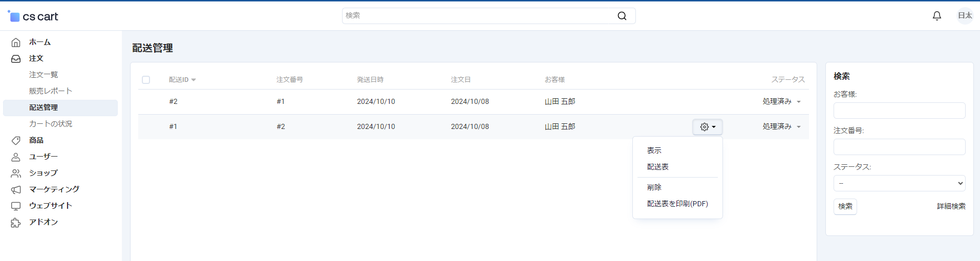Screen dimensions: 980x261
Task: Select 削除 in the actions menu
Action: [x=654, y=187]
